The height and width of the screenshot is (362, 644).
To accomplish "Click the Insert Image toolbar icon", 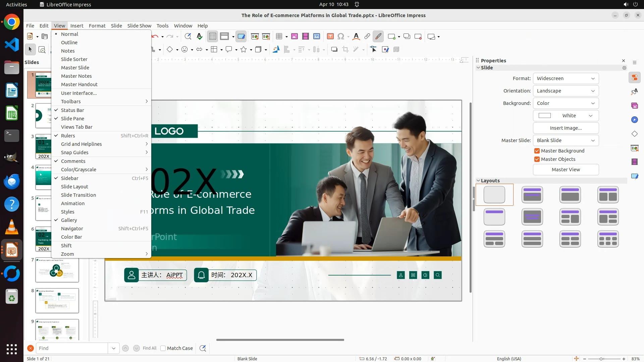I will click(x=294, y=37).
